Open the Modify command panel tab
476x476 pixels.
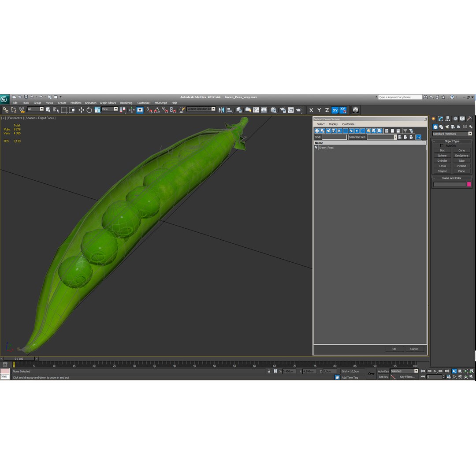440,119
